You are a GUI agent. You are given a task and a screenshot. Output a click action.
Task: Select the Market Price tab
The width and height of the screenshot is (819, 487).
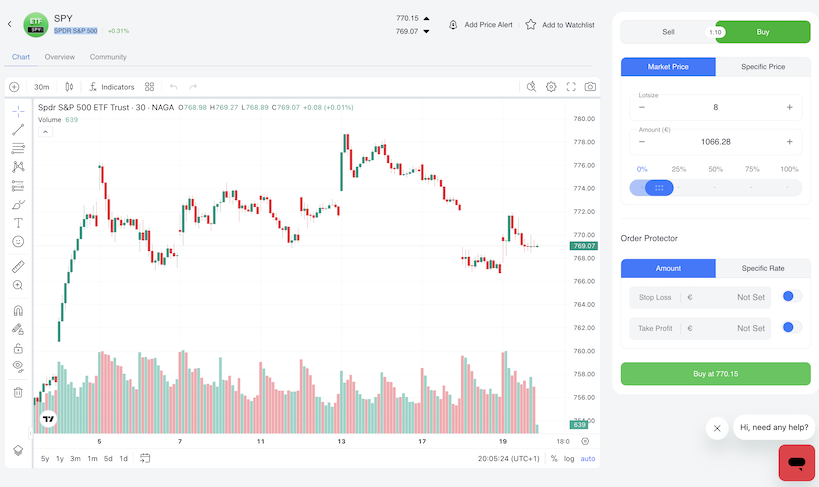click(x=668, y=67)
